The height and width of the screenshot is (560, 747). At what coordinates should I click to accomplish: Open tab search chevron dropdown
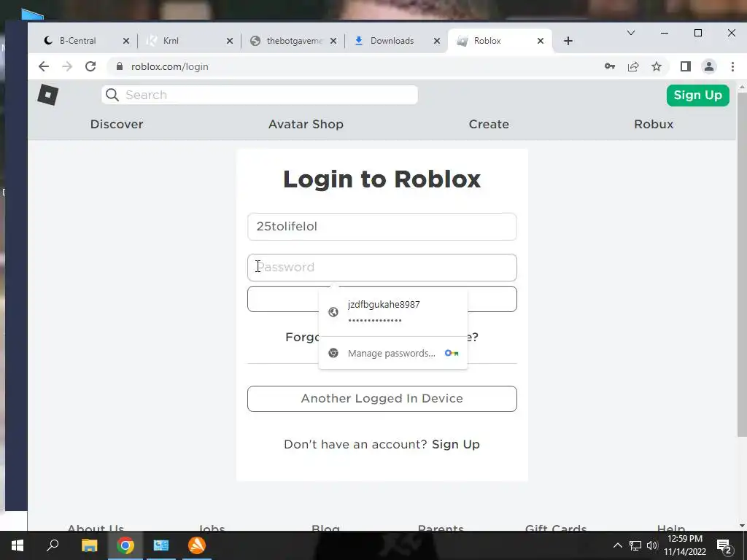tap(631, 33)
